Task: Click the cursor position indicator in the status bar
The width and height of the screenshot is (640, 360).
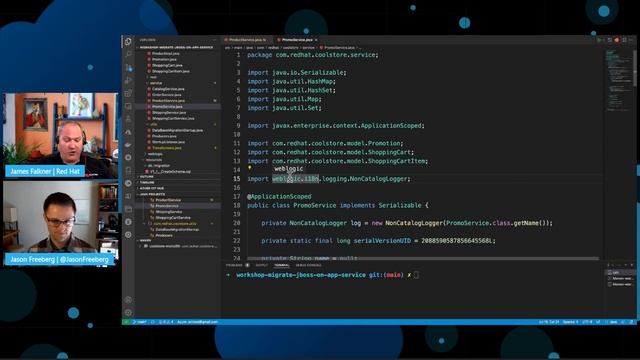Action: click(549, 322)
